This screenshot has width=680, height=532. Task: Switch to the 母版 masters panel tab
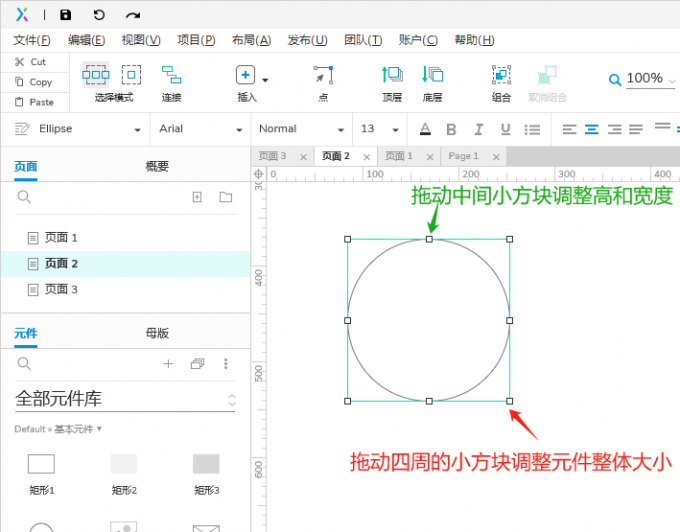coord(157,333)
